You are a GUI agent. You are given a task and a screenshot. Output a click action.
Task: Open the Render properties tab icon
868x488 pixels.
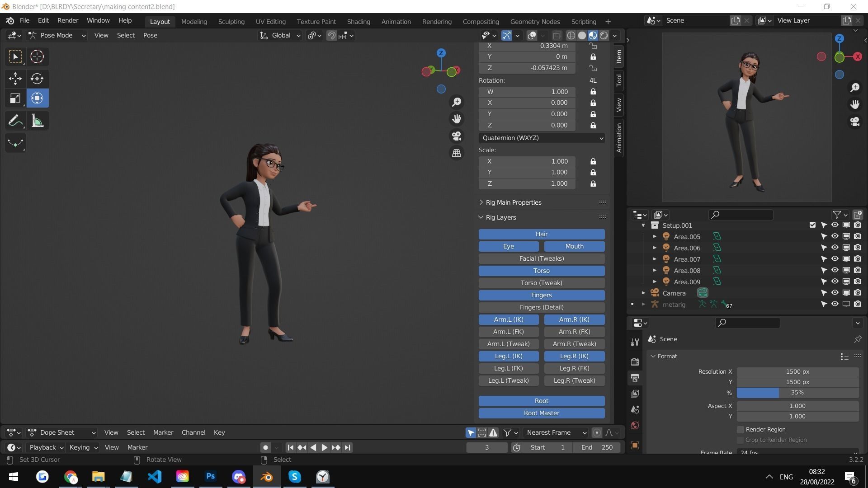[x=635, y=361]
